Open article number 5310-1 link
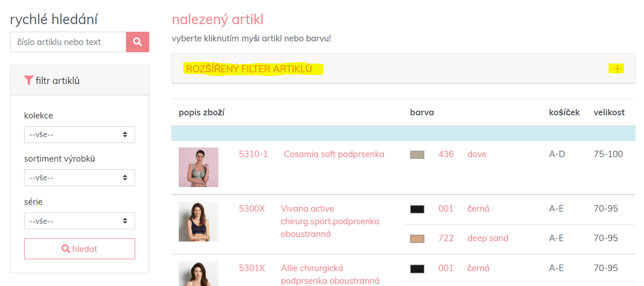The width and height of the screenshot is (644, 286). 253,154
